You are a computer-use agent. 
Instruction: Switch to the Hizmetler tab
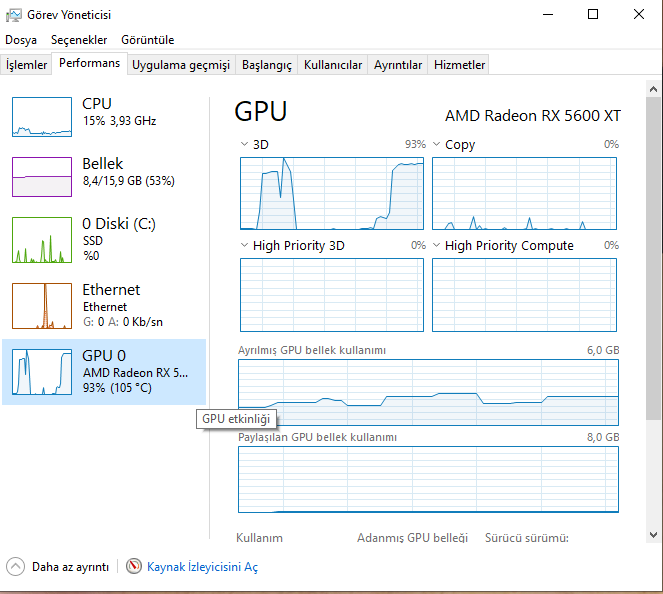point(459,65)
